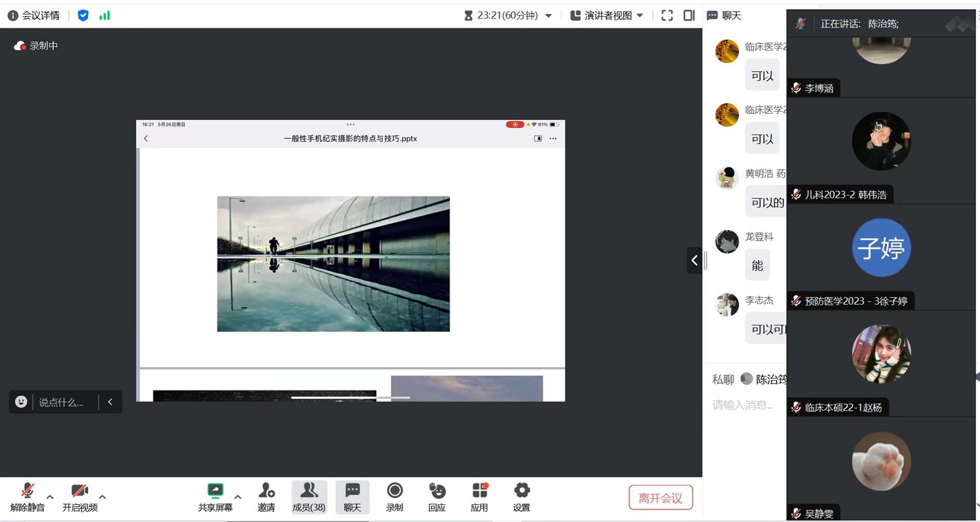Start 共享屏幕 screen sharing
This screenshot has height=522, width=980.
(215, 497)
